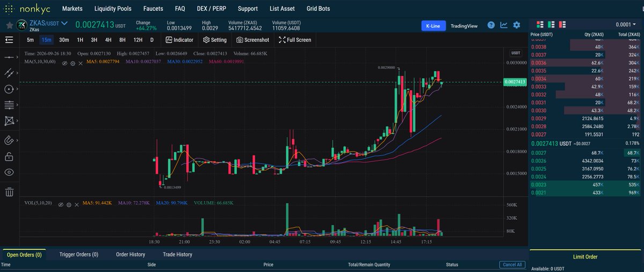
Task: Open the ZKAS/USDT pair dropdown
Action: tap(64, 23)
